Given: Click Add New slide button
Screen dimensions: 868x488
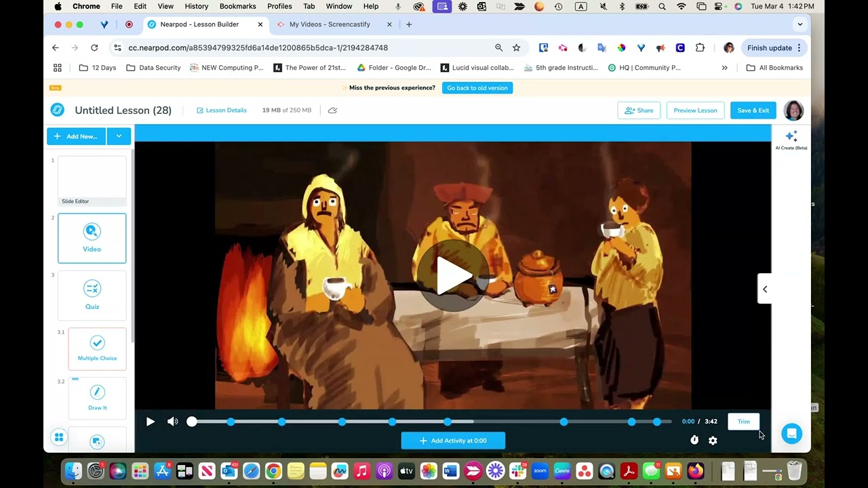Looking at the screenshot, I should click(x=77, y=136).
